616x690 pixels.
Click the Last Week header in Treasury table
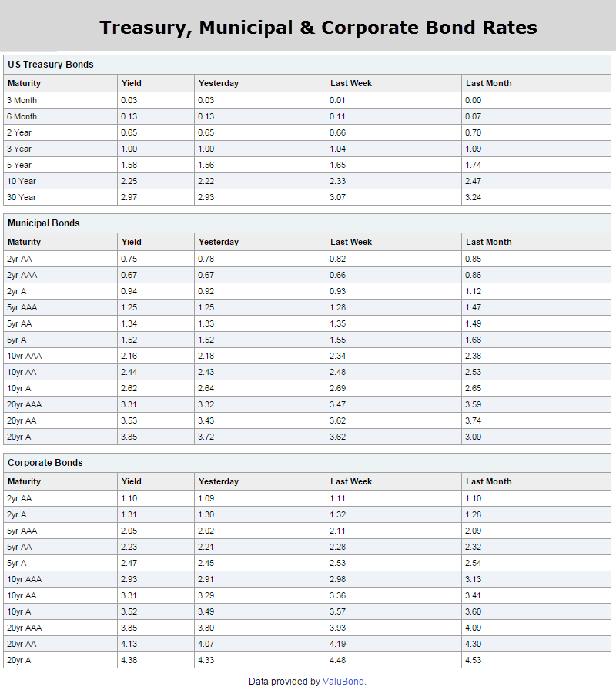pyautogui.click(x=351, y=83)
